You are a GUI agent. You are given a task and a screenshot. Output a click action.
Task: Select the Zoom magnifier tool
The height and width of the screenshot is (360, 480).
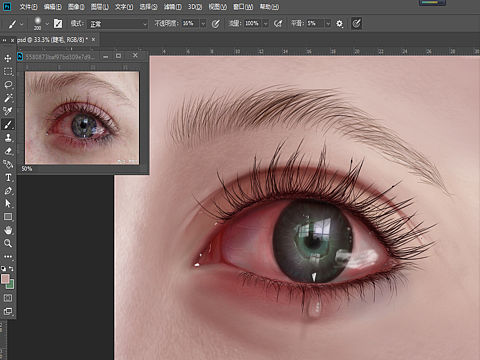point(8,243)
